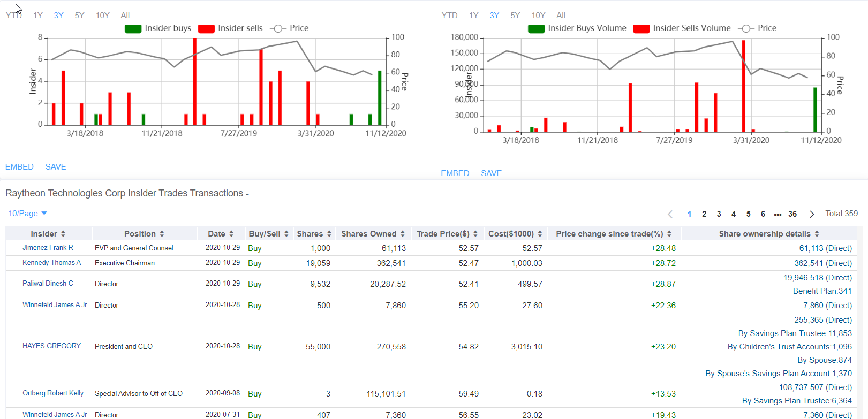The image size is (868, 419).
Task: Click SAVE under the right chart
Action: pos(492,173)
